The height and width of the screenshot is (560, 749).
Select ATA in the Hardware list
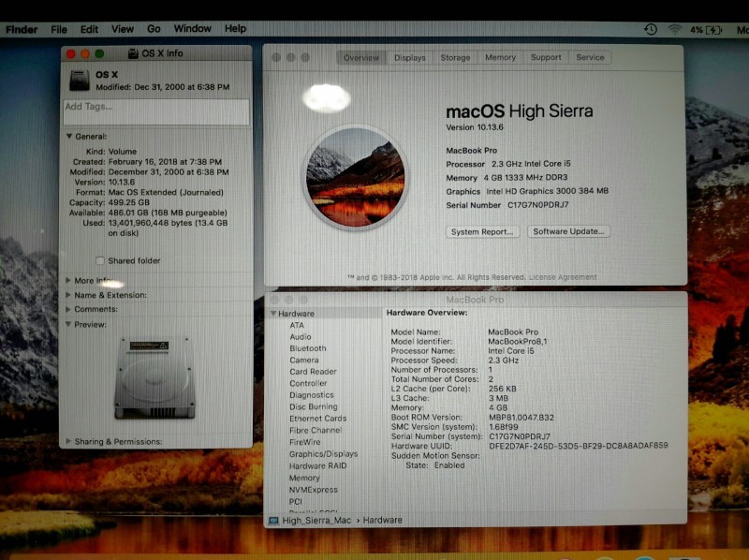(x=297, y=325)
